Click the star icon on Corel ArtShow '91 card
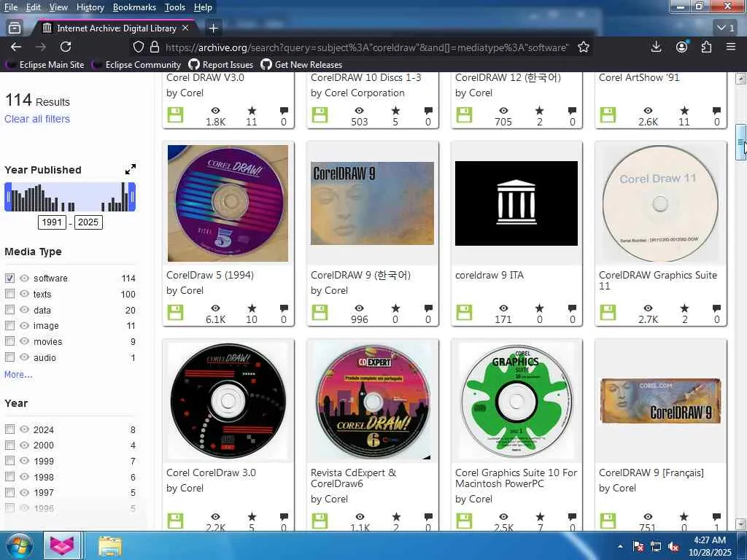The width and height of the screenshot is (747, 560). click(684, 111)
